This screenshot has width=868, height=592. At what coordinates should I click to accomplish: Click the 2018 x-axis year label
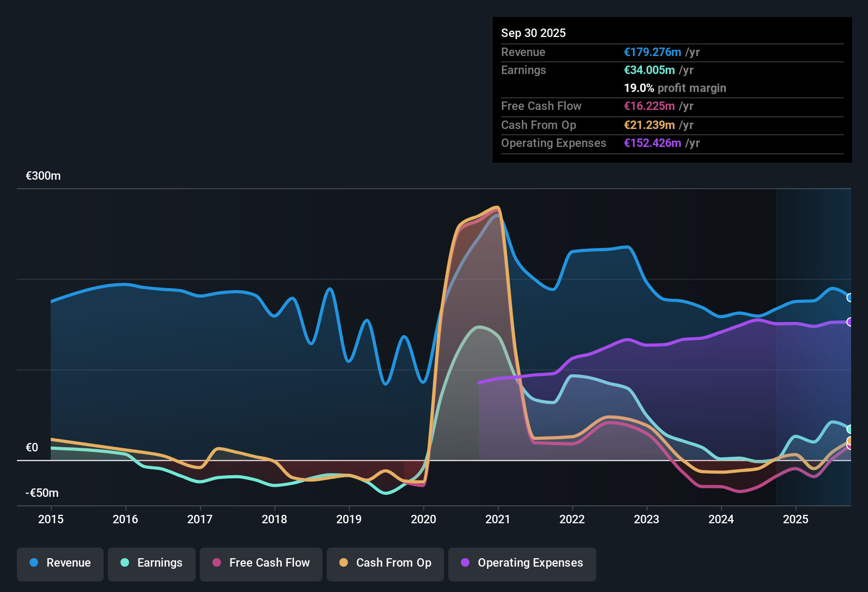click(x=274, y=519)
